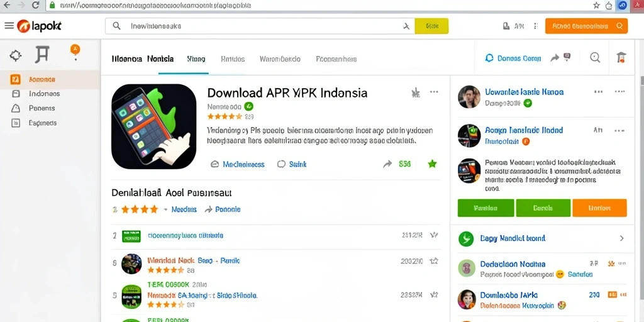Click the share arrow next to 556

(387, 164)
